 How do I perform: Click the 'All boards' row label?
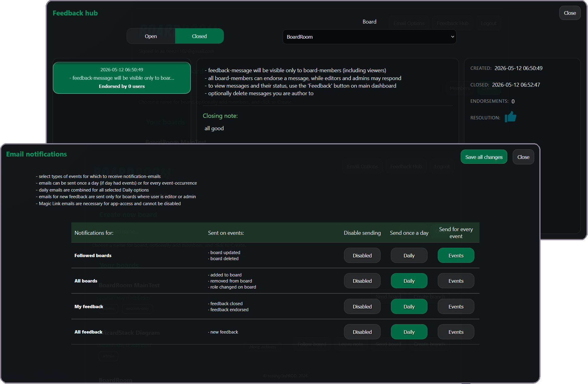point(86,281)
